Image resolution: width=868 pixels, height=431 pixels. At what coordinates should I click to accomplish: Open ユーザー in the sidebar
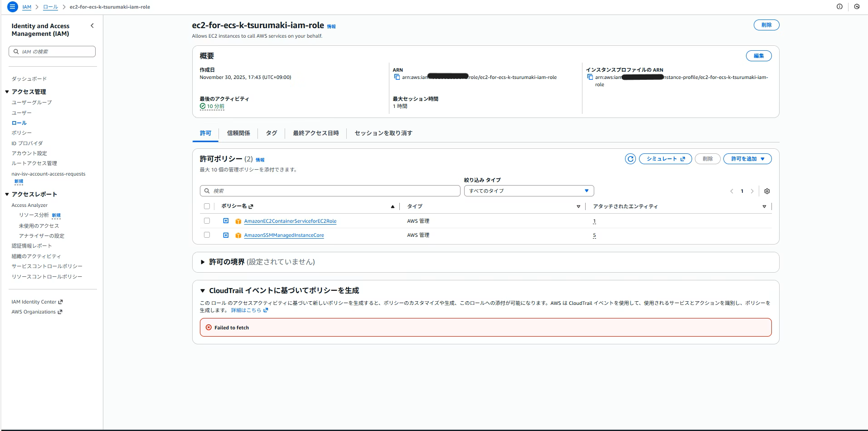(x=22, y=113)
